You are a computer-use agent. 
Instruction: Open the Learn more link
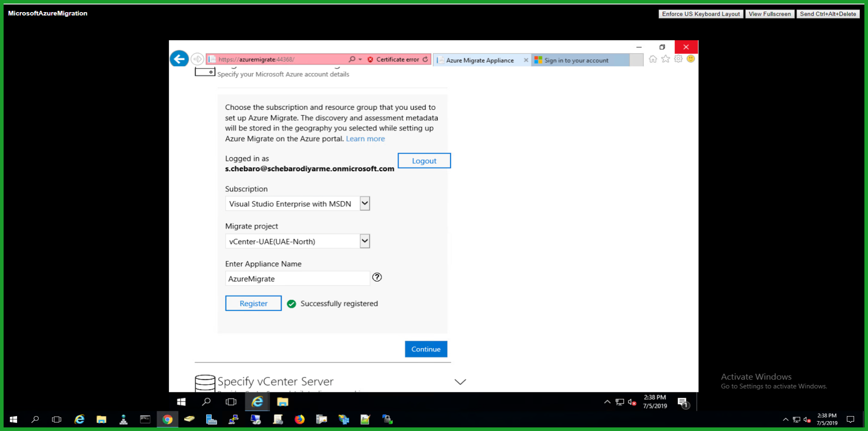pos(365,139)
